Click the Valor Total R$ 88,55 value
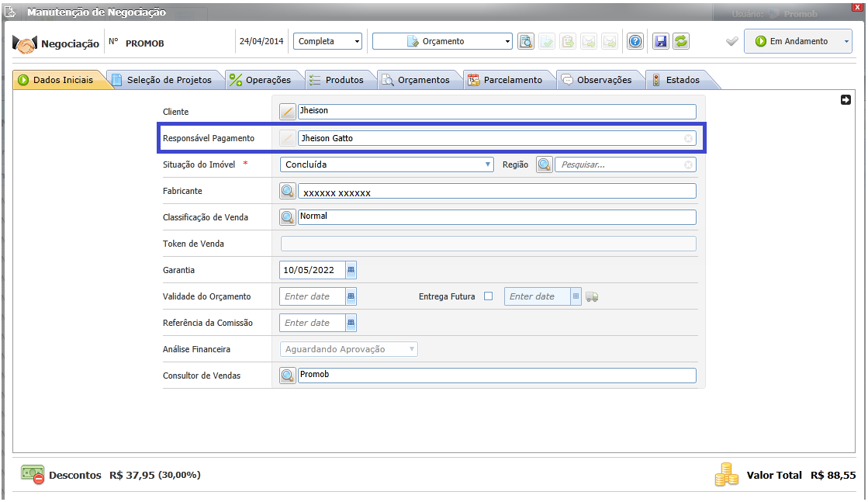868x502 pixels. click(833, 475)
